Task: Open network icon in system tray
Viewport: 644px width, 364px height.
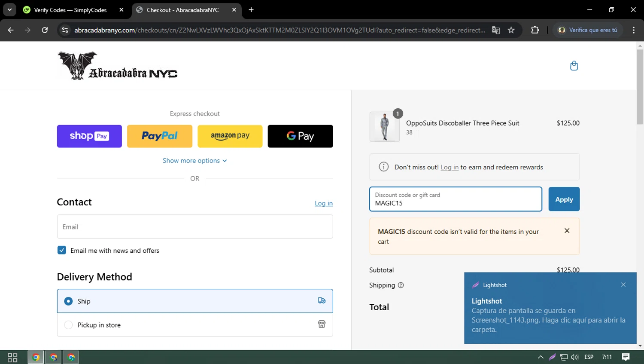Action: coord(564,357)
